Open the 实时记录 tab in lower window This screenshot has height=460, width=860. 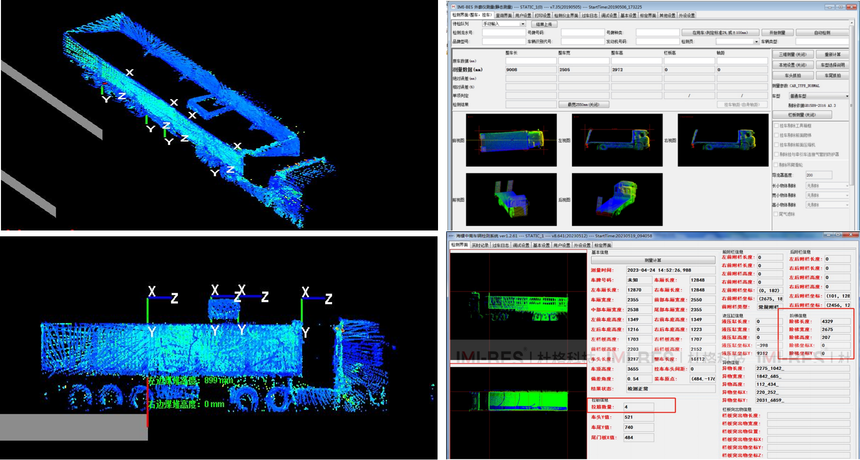pos(480,245)
